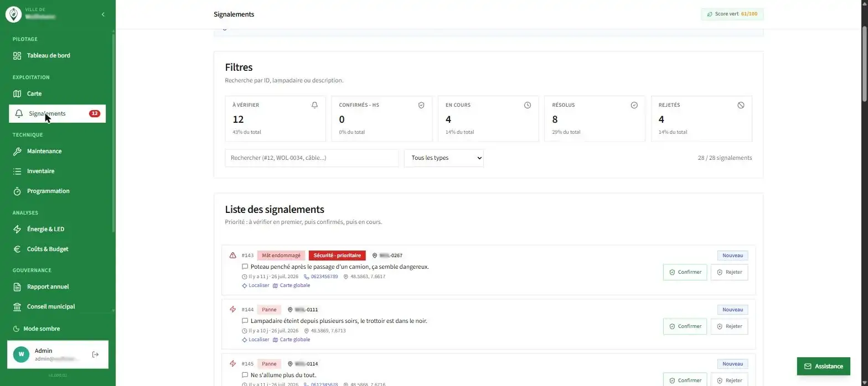Viewport: 868px width, 386px height.
Task: Open Carte globale for report #143
Action: point(291,285)
